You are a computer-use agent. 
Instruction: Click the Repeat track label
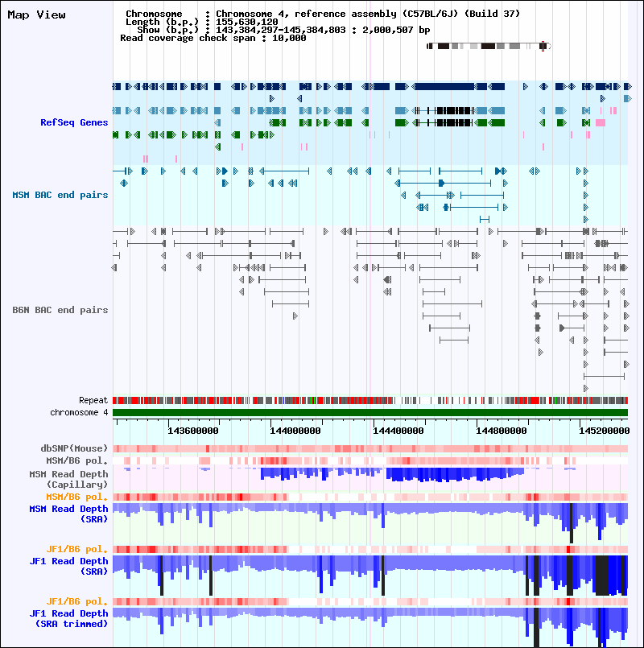(x=93, y=400)
